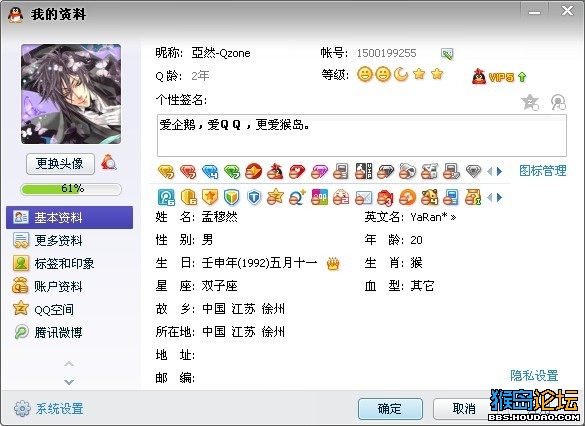Click the colorful app squares icon

(x=320, y=197)
